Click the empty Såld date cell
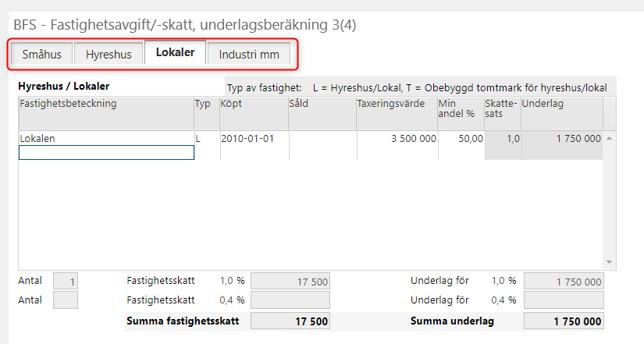644x344 pixels. coord(323,138)
